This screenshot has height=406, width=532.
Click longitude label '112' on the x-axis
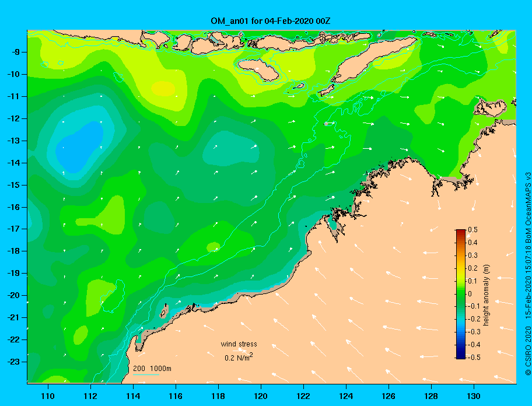(90, 396)
